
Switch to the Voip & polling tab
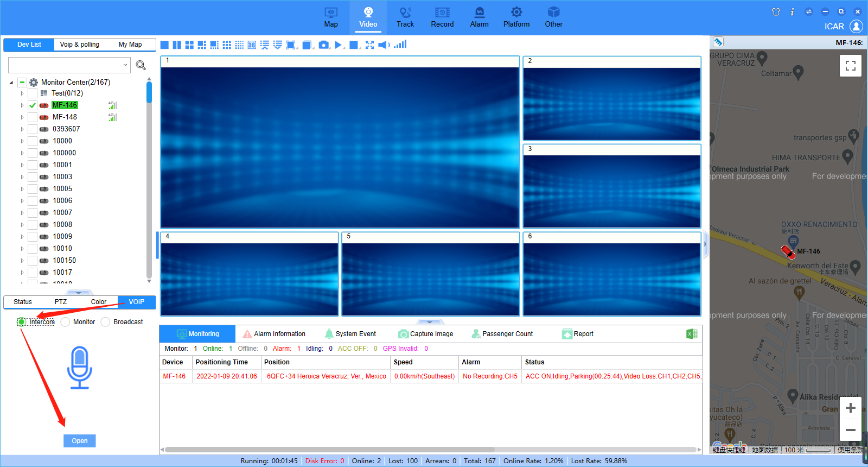point(80,45)
